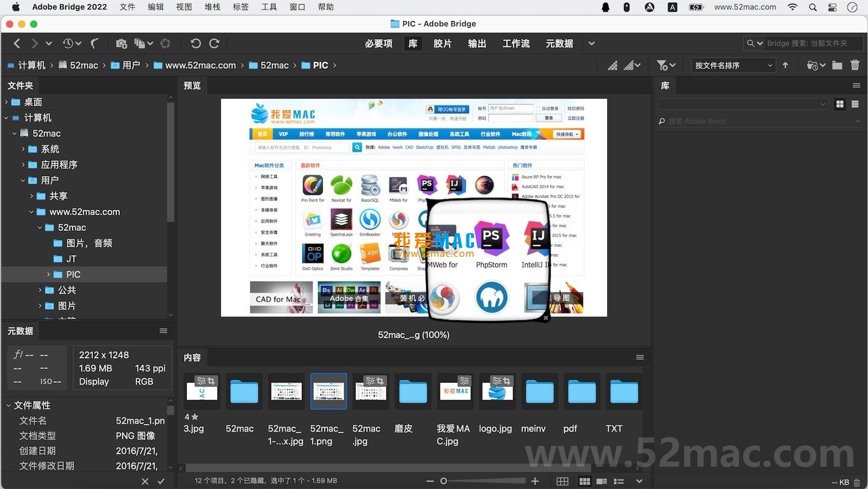The height and width of the screenshot is (489, 868).
Task: Expand the 应用程序 folder node
Action: 24,165
